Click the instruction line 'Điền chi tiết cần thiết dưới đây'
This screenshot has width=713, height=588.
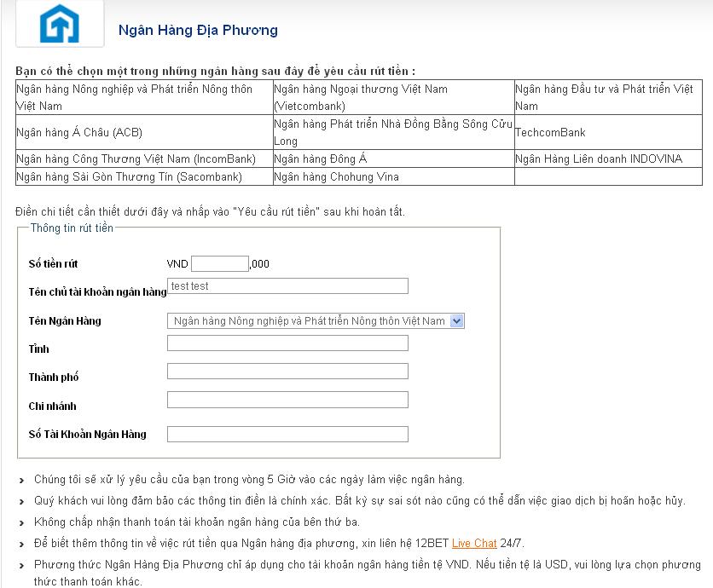pyautogui.click(x=210, y=211)
